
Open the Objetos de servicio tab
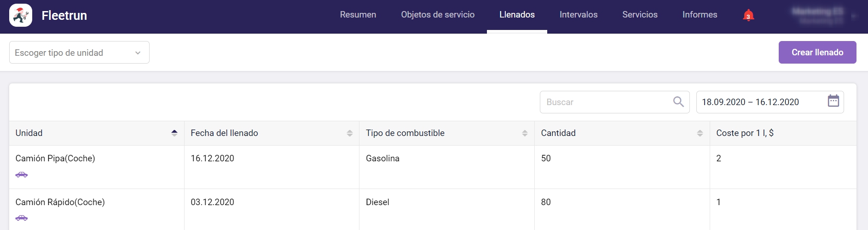[438, 15]
